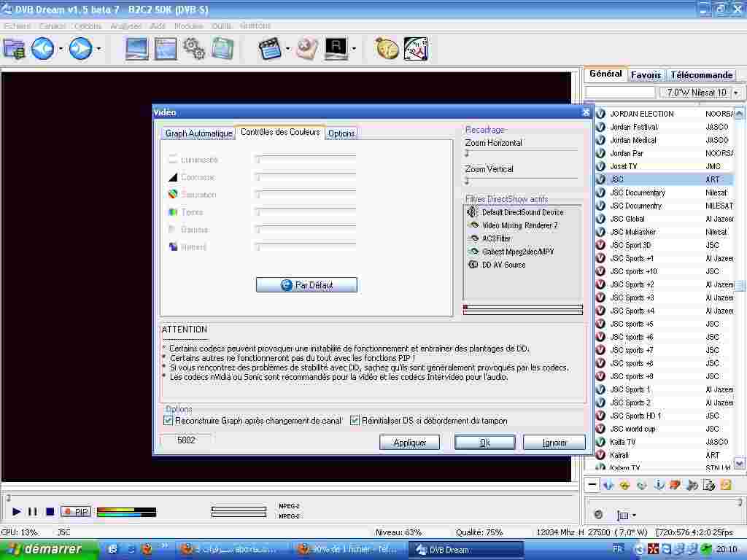747x560 pixels.
Task: Pause playback with the pause button
Action: pyautogui.click(x=32, y=512)
